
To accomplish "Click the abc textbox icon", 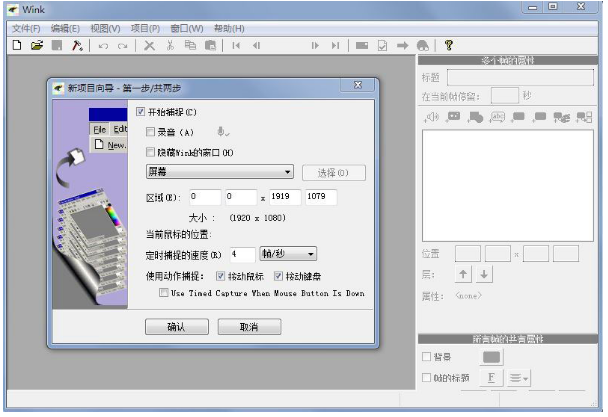I will (x=497, y=117).
